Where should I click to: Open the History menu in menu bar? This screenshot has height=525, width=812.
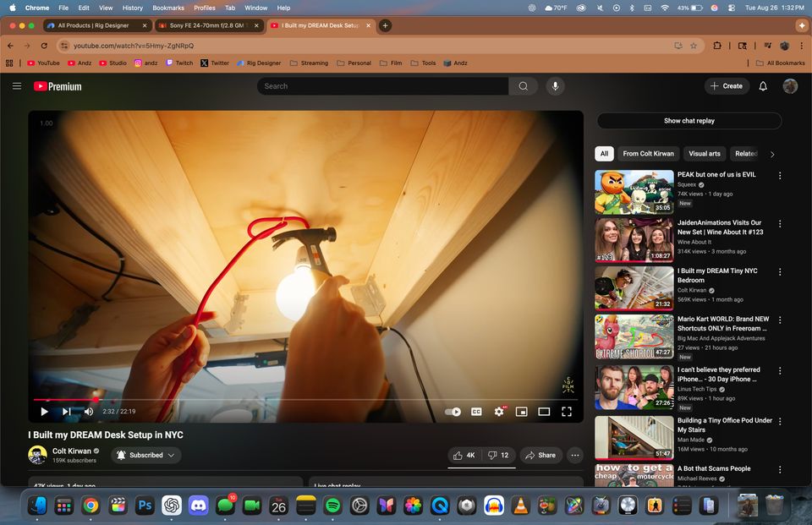(x=132, y=8)
